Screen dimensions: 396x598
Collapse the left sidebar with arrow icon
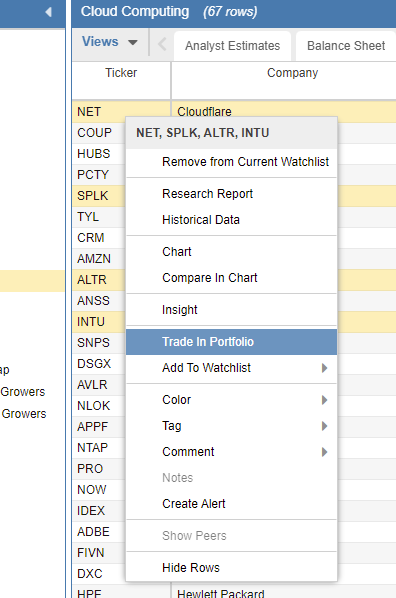48,12
